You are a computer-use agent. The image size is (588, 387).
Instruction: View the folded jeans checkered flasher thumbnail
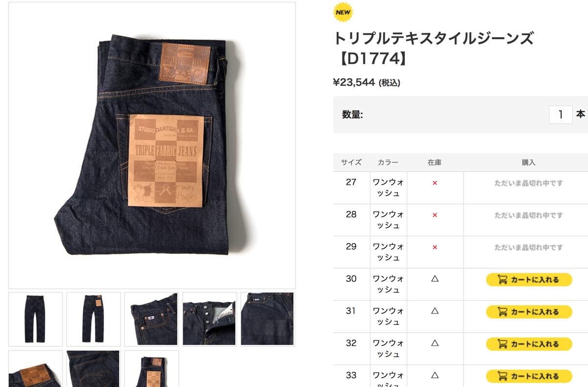[151, 369]
